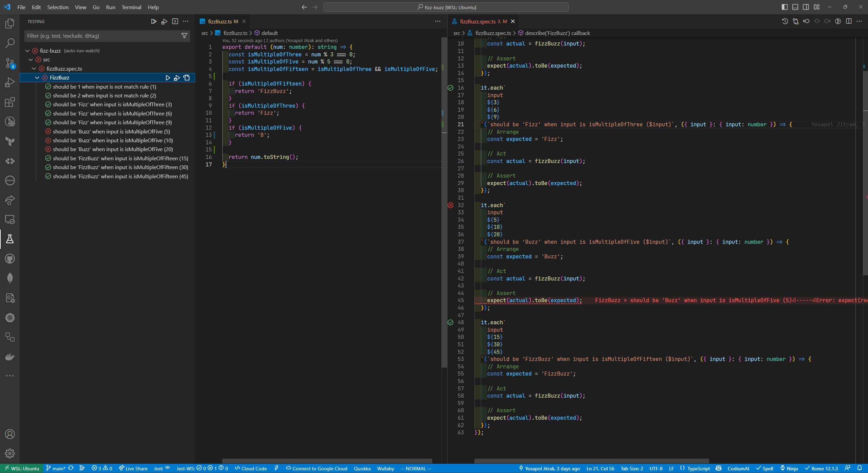Open Wallaby from the status bar
The width and height of the screenshot is (868, 473).
[385, 468]
